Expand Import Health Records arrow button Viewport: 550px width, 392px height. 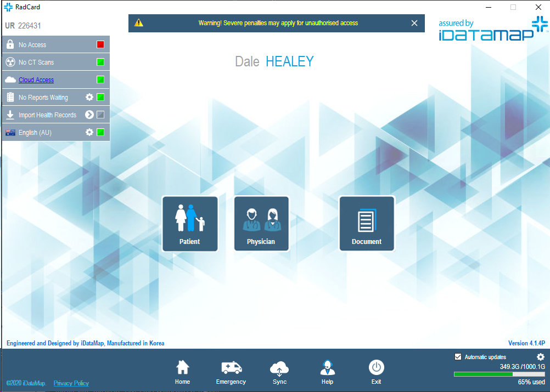tap(89, 115)
